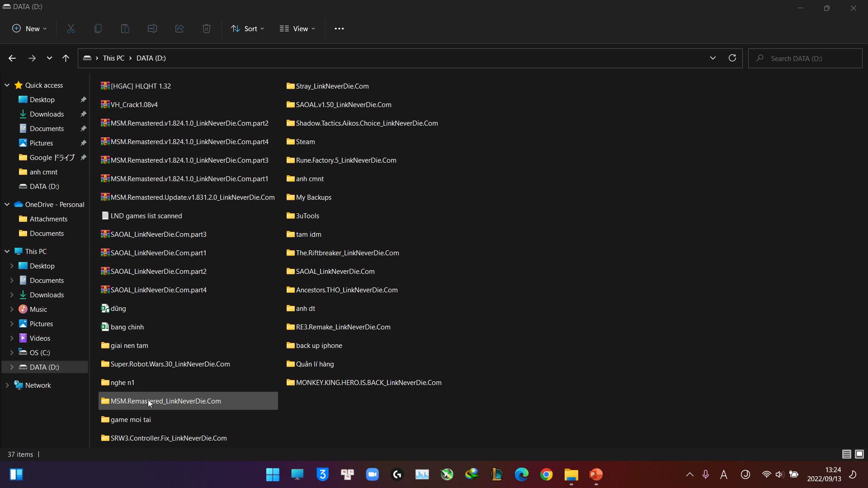Click the Sort dropdown menu
The width and height of the screenshot is (868, 488).
248,28
